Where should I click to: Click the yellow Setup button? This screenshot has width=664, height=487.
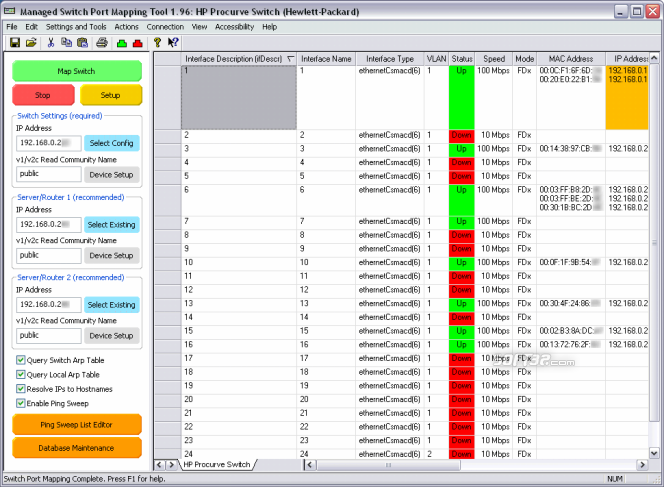point(111,95)
